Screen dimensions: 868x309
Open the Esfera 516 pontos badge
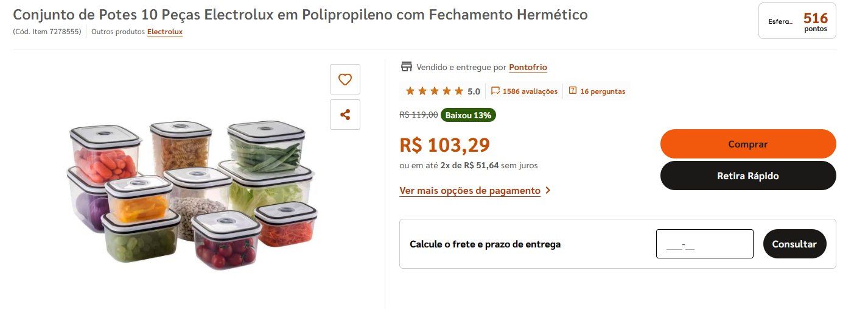(x=797, y=21)
